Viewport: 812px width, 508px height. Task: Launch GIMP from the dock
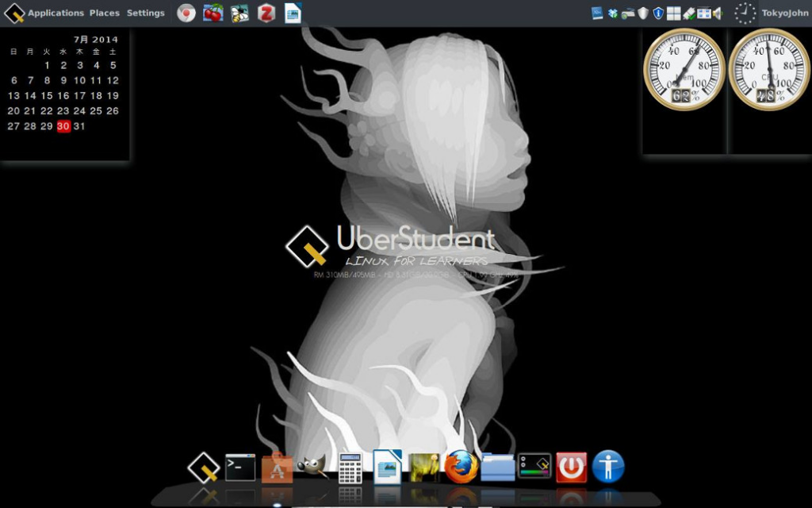click(x=312, y=468)
